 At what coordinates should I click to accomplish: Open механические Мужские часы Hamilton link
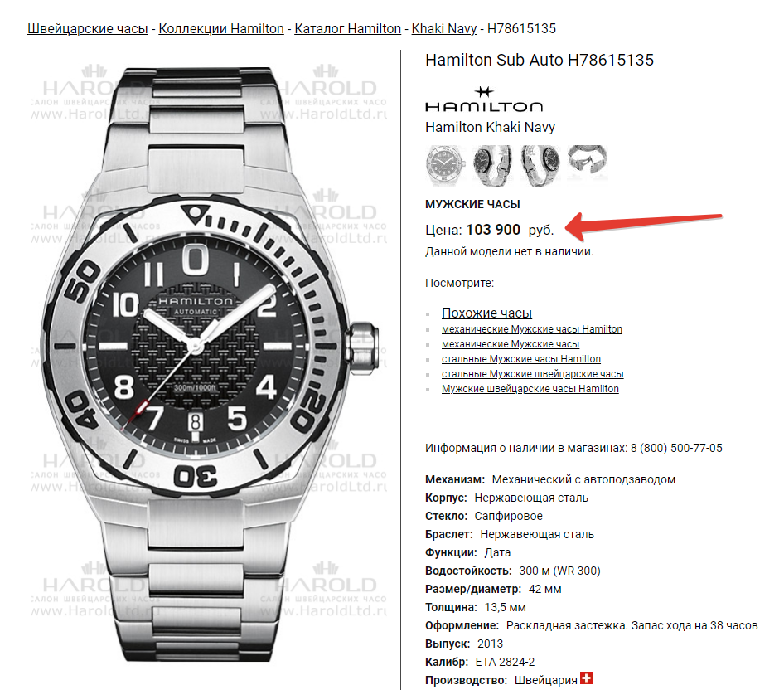click(532, 329)
